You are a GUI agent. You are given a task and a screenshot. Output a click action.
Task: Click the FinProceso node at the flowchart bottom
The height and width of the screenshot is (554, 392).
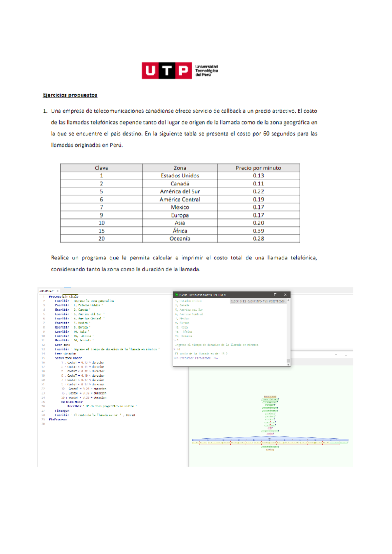pyautogui.click(x=270, y=450)
